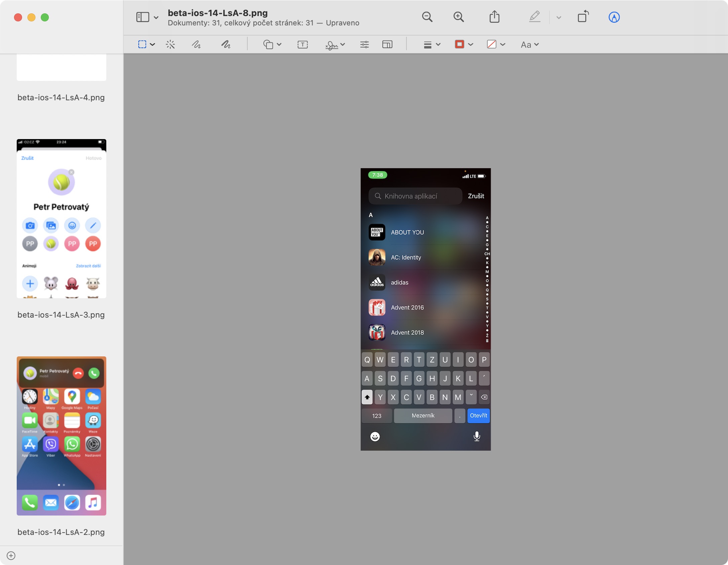Select the Sketch drawing tool
This screenshot has height=565, width=728.
click(x=196, y=44)
